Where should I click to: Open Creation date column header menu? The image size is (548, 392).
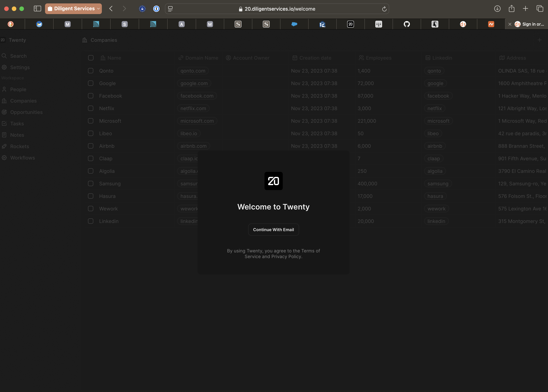[x=312, y=58]
